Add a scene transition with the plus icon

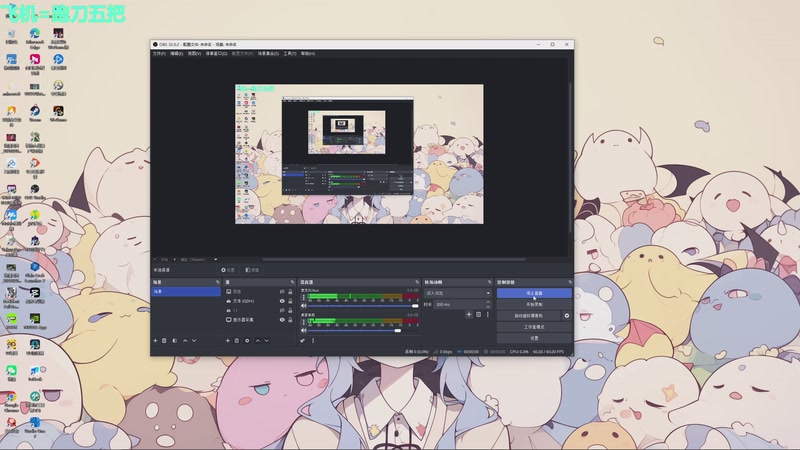[x=469, y=314]
